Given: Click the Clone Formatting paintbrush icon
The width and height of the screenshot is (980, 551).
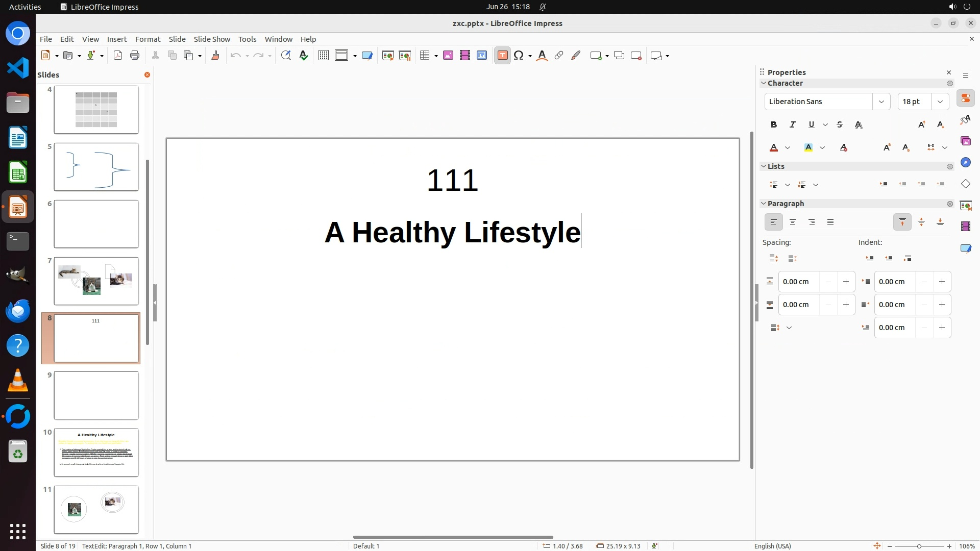Looking at the screenshot, I should pyautogui.click(x=215, y=56).
